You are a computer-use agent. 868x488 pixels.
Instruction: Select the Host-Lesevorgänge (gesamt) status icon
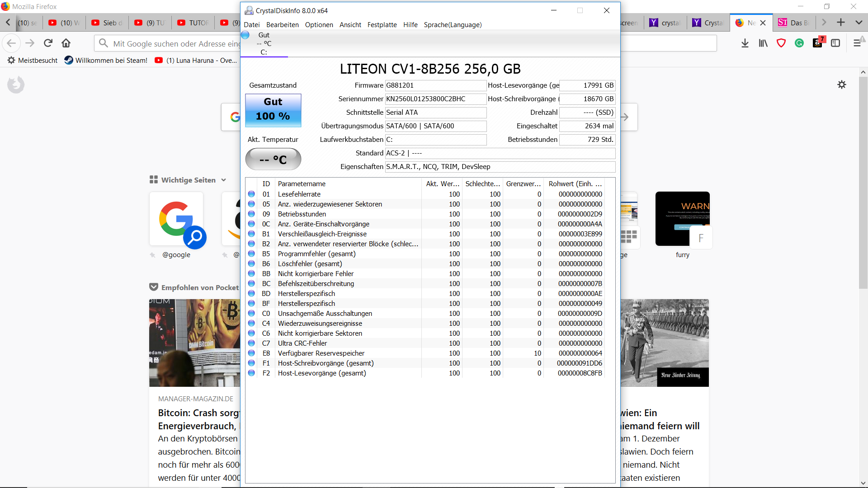[251, 373]
